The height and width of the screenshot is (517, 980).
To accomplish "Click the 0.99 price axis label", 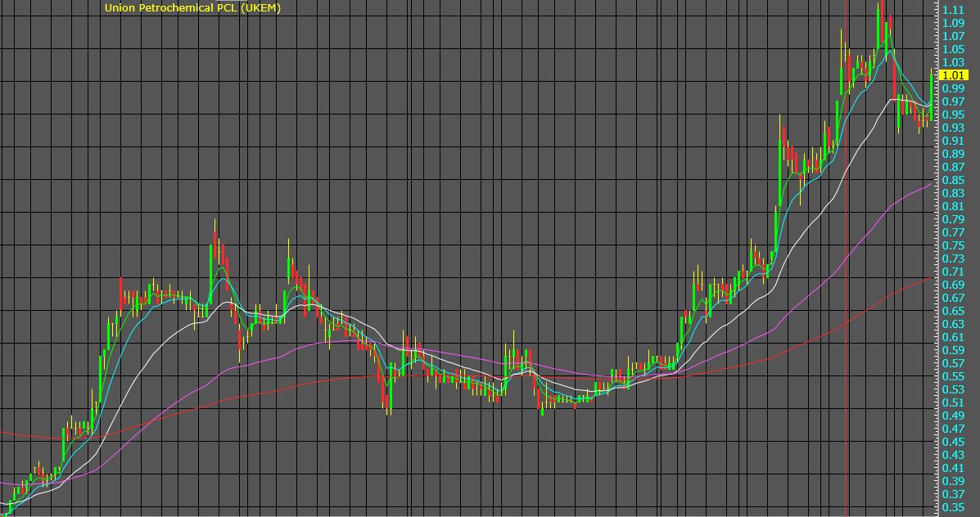I will (953, 88).
